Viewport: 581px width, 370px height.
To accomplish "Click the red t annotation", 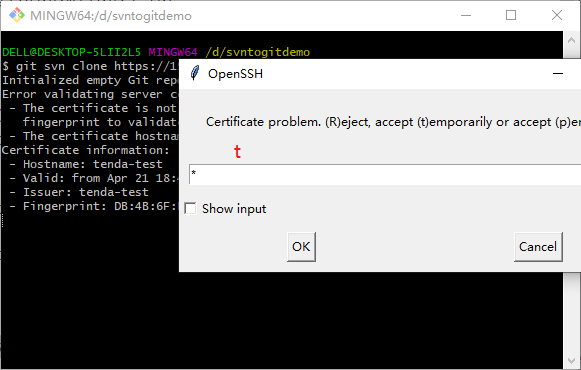I will click(238, 151).
